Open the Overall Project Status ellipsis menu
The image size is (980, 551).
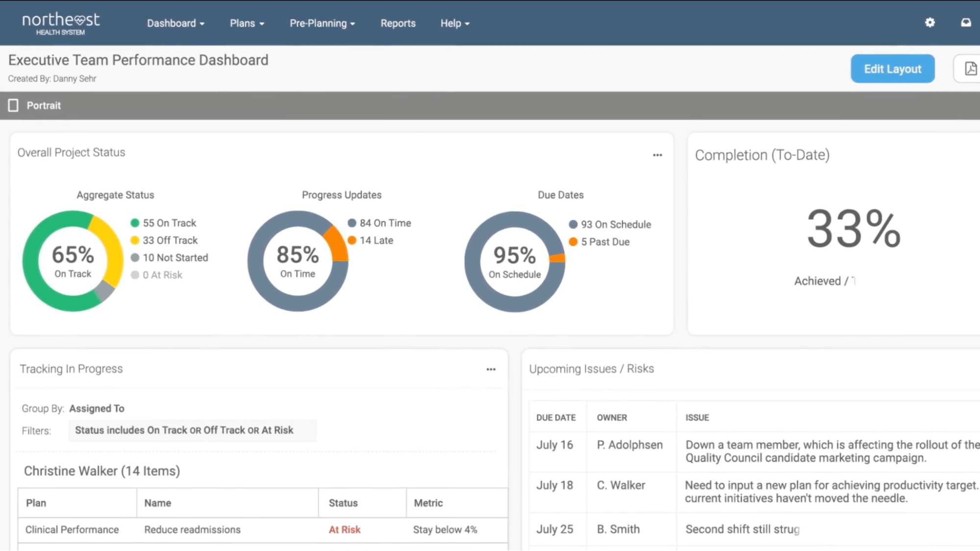(x=657, y=155)
